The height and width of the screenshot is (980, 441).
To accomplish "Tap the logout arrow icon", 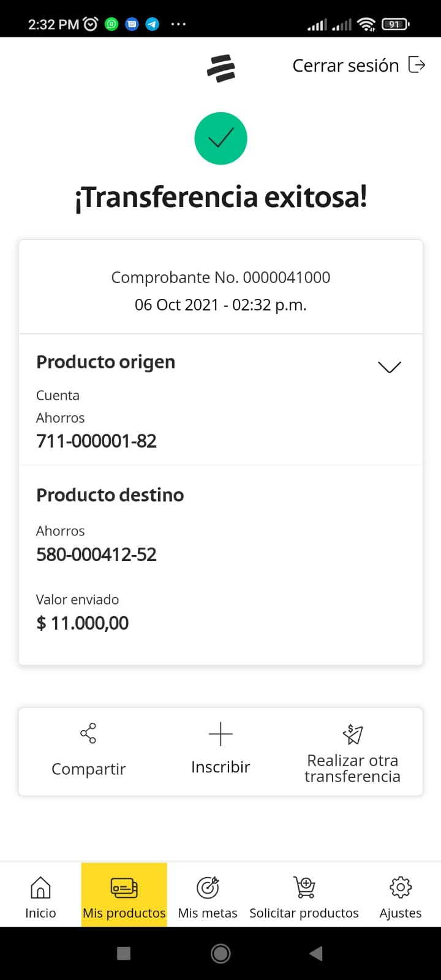I will pos(417,64).
